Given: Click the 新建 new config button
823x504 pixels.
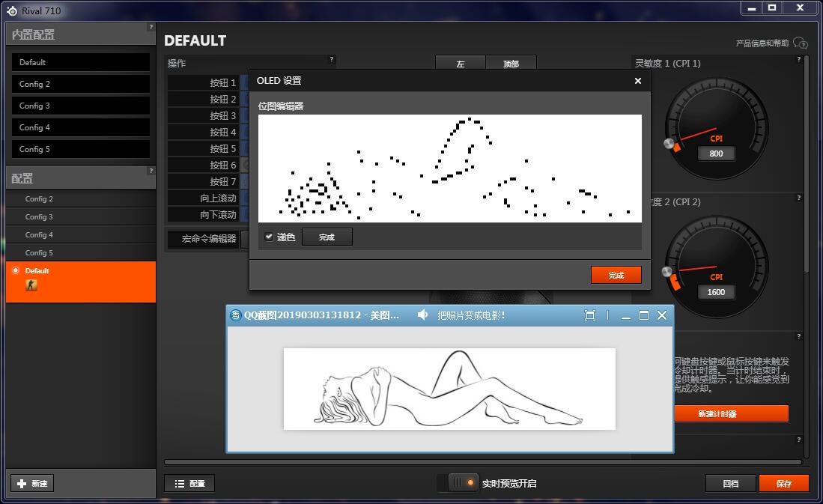Looking at the screenshot, I should [32, 483].
